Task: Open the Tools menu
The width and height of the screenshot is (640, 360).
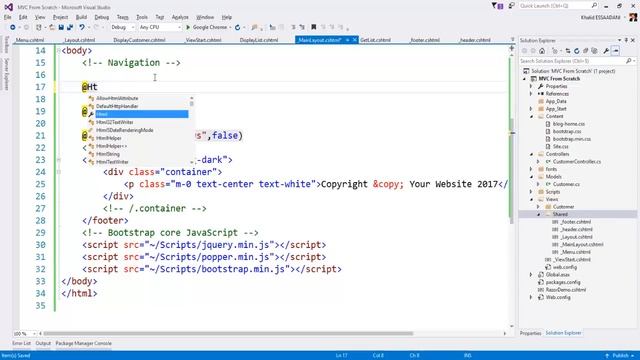Action: [142, 17]
